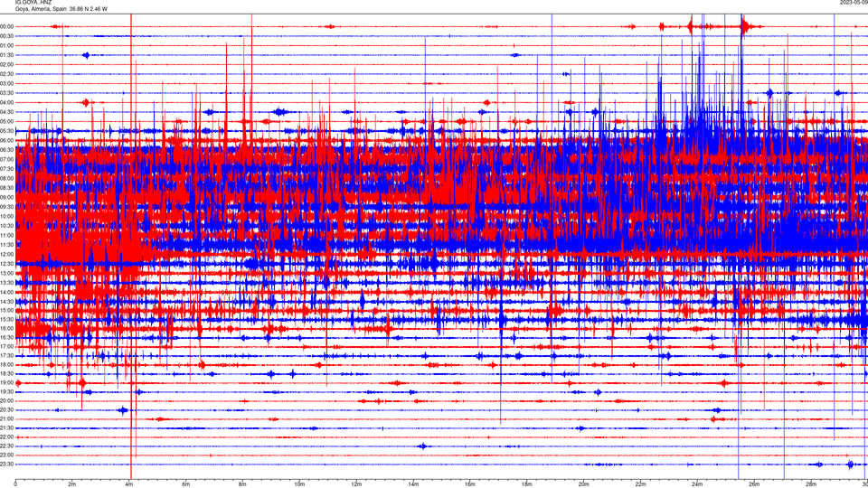Select the 03:30 trace time label
The image size is (868, 488).
7,93
